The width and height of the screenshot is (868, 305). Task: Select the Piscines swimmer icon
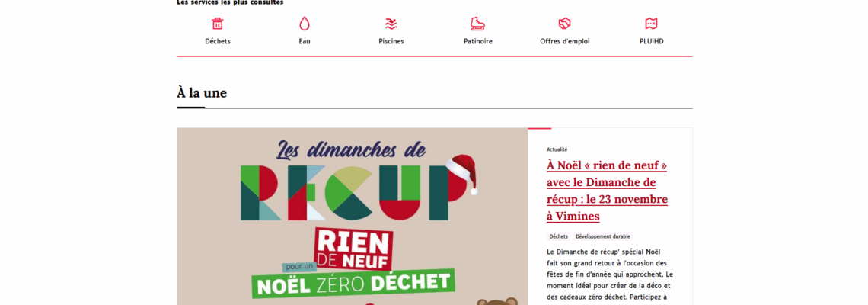391,24
